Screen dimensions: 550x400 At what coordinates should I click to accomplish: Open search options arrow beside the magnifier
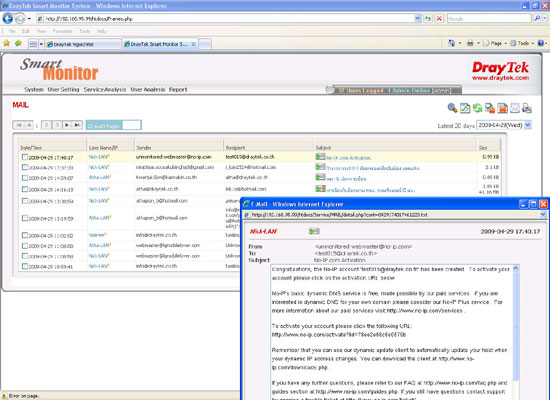[544, 19]
